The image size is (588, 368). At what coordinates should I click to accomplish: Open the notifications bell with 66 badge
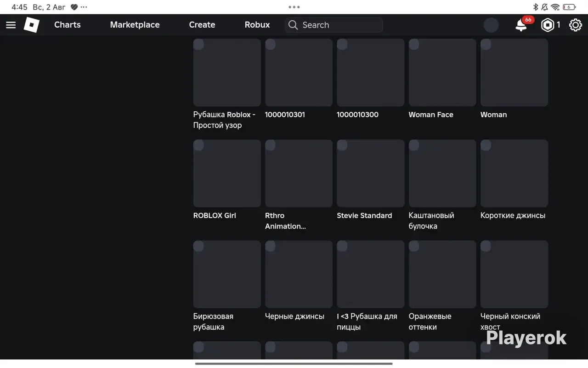(521, 25)
